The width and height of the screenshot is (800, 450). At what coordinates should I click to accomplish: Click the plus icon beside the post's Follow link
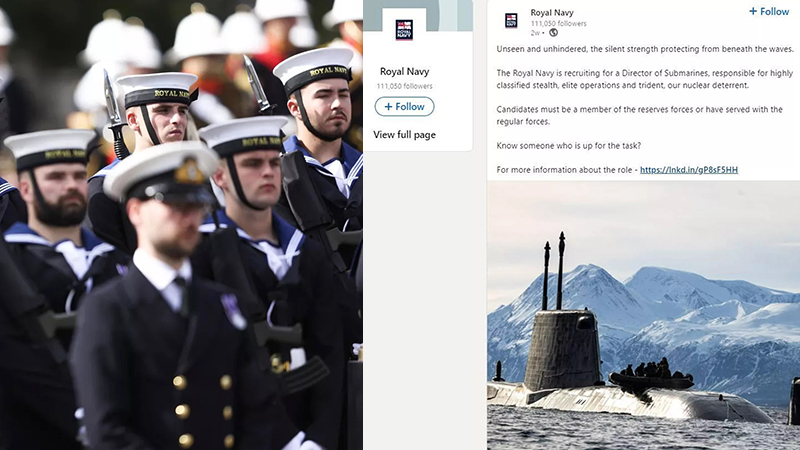click(x=753, y=11)
